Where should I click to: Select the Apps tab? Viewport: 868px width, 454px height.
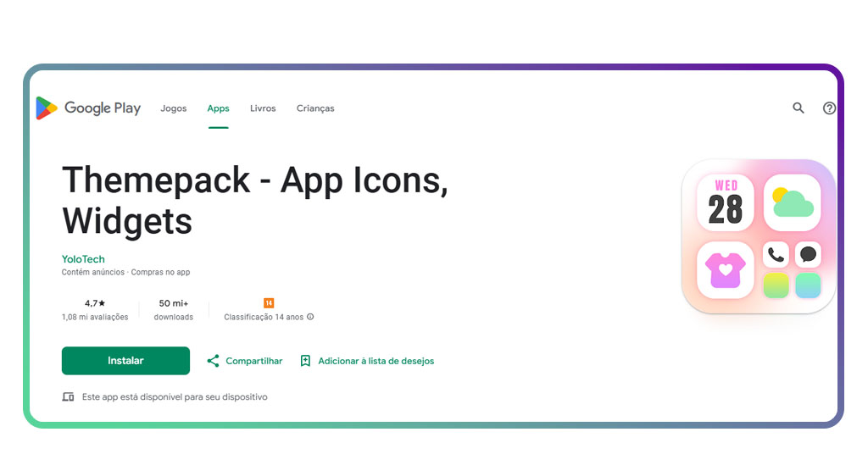219,108
